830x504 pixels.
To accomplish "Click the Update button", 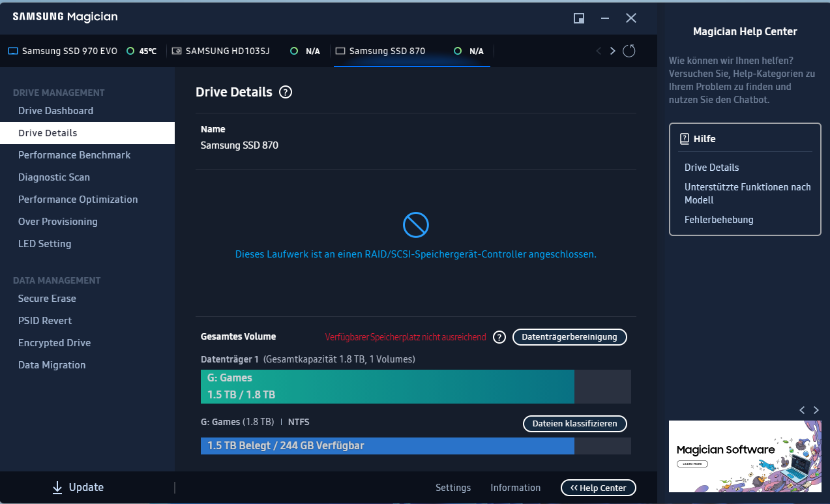I will click(x=78, y=487).
